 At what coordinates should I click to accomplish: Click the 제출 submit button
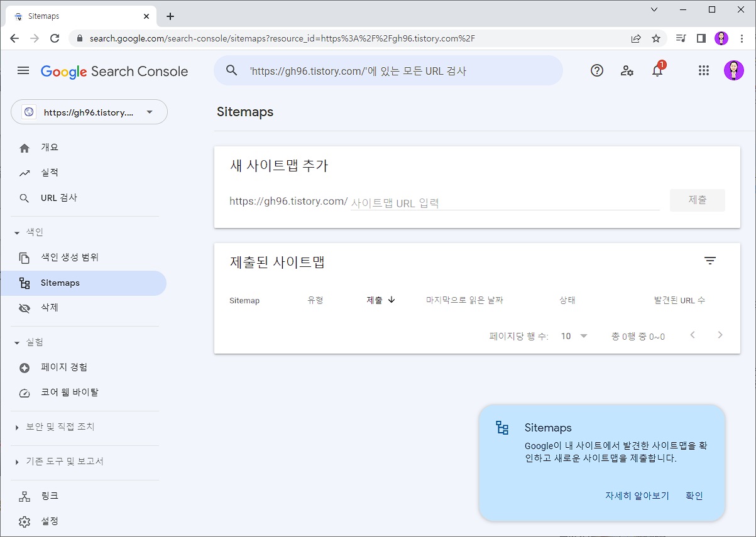[x=698, y=200]
